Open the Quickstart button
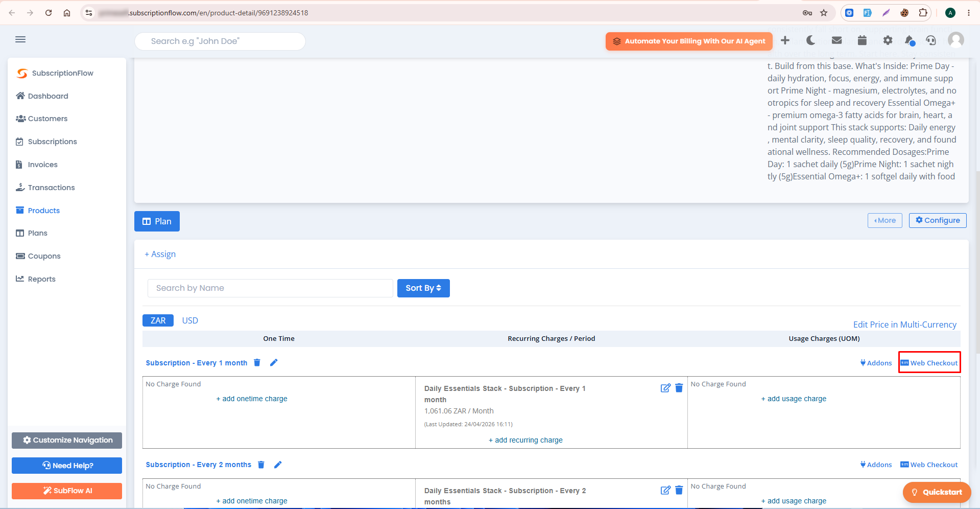980x509 pixels. tap(937, 492)
